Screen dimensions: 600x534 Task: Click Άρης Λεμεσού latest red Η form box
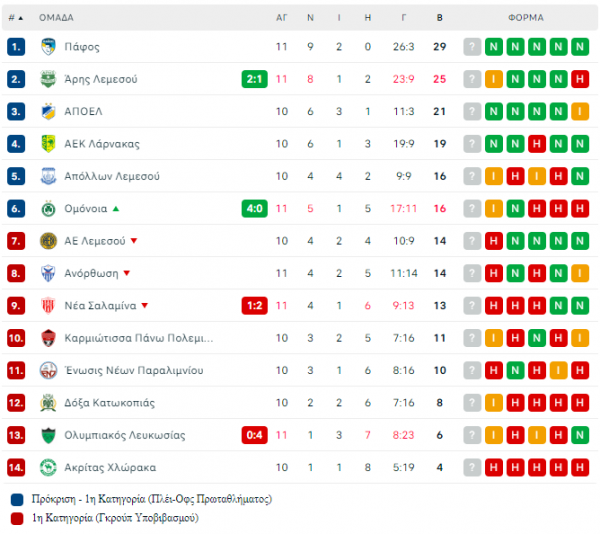pyautogui.click(x=580, y=79)
